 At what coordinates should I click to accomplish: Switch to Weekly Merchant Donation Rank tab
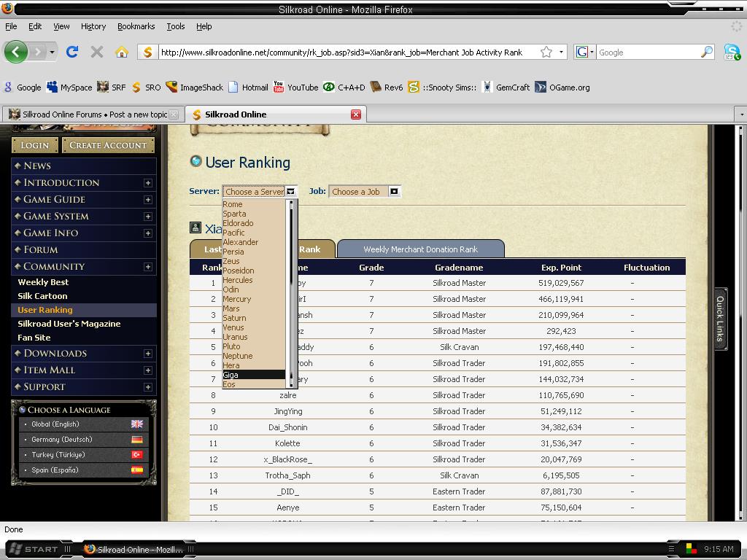pyautogui.click(x=420, y=249)
